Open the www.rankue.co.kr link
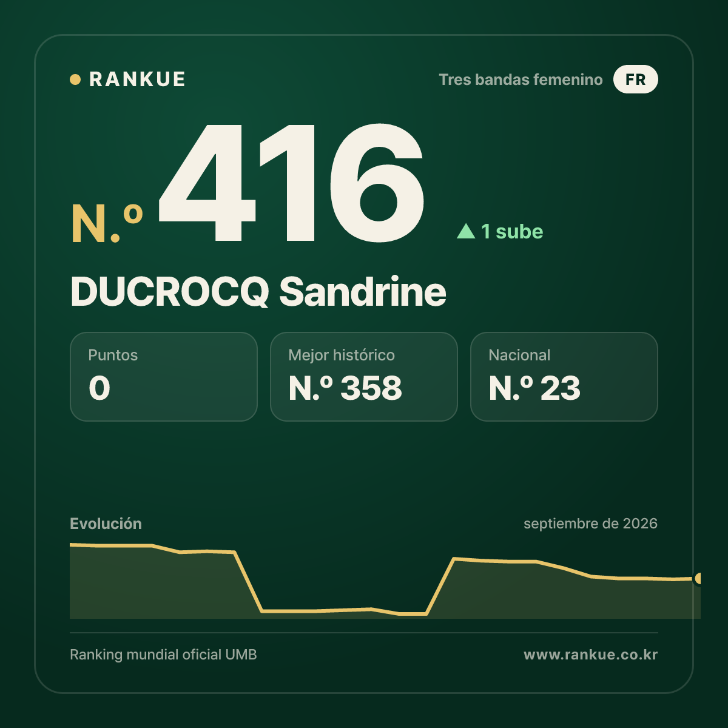 tap(590, 655)
